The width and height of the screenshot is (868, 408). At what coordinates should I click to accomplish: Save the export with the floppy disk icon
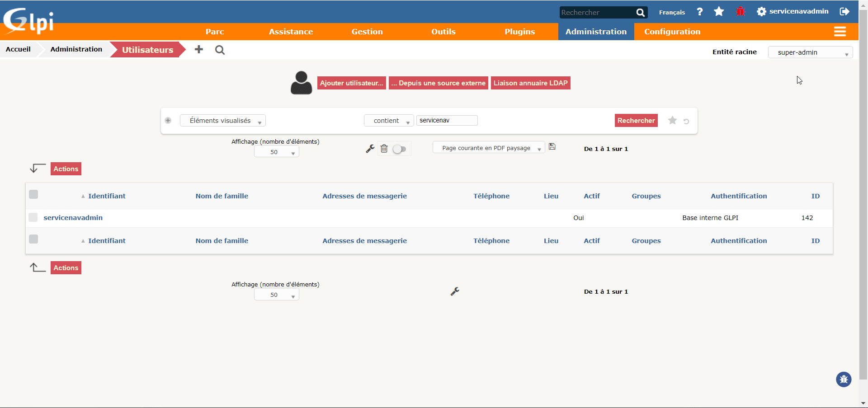[x=552, y=146]
